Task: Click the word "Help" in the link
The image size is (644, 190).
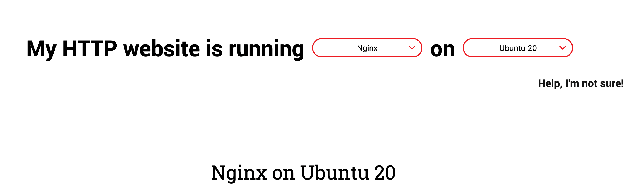Action: click(550, 83)
